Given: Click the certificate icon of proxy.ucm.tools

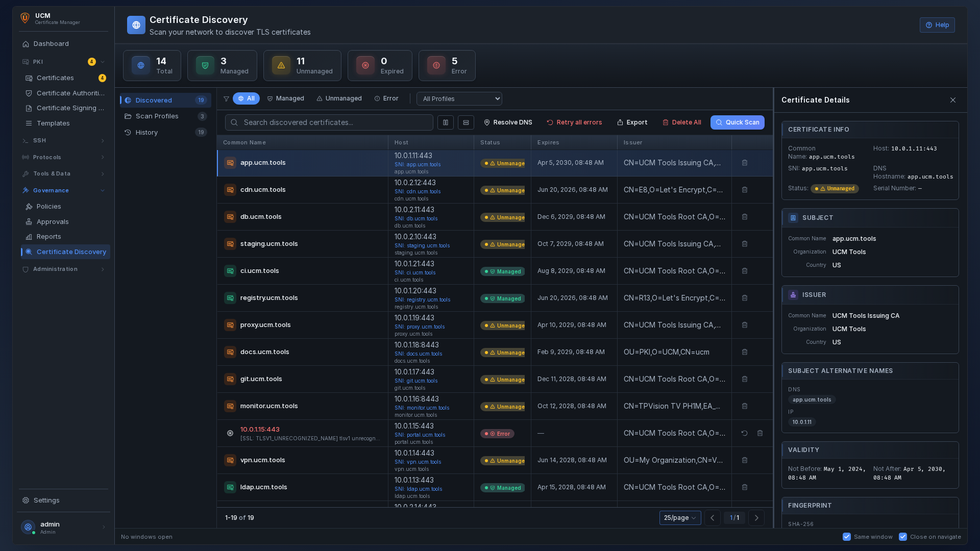Looking at the screenshot, I should tap(230, 325).
